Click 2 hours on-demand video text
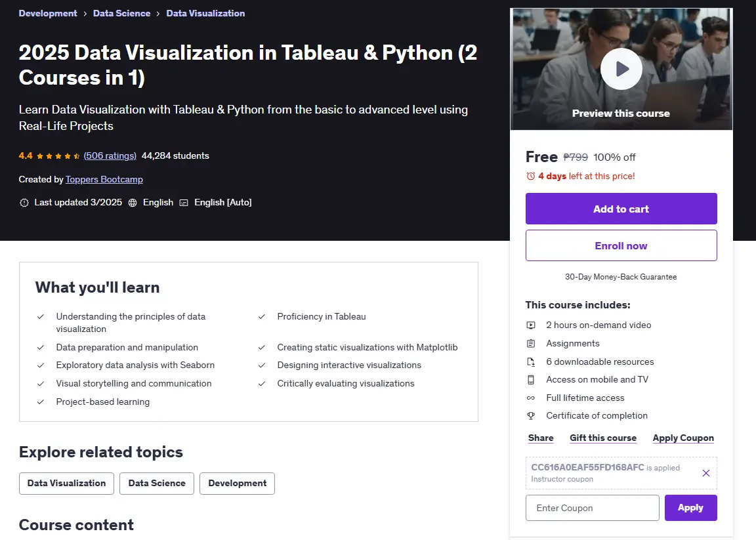The image size is (756, 540). point(598,325)
